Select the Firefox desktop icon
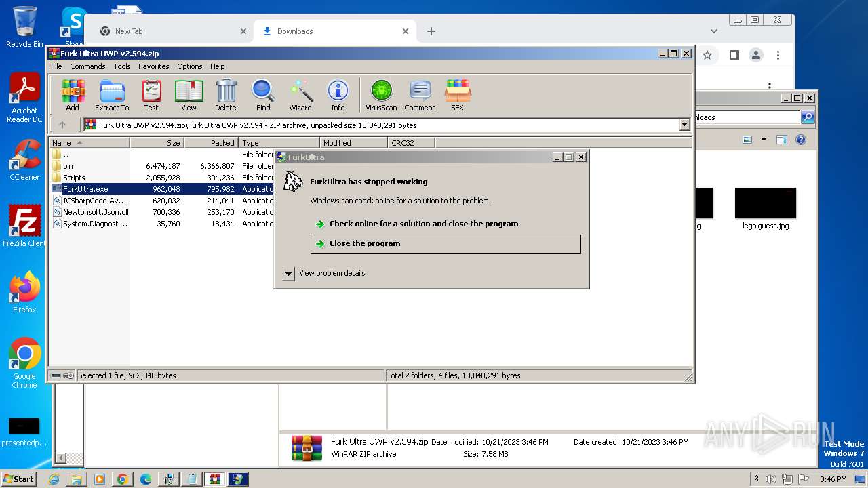 click(24, 292)
